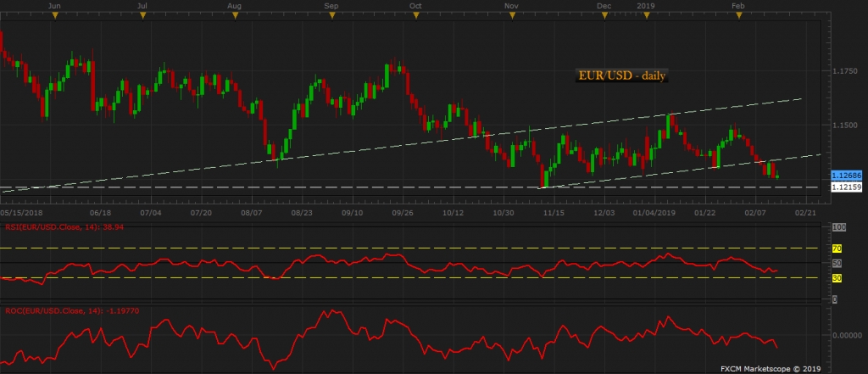Screen dimensions: 868x374
Task: Click the Feb month marker triangle
Action: click(x=738, y=15)
